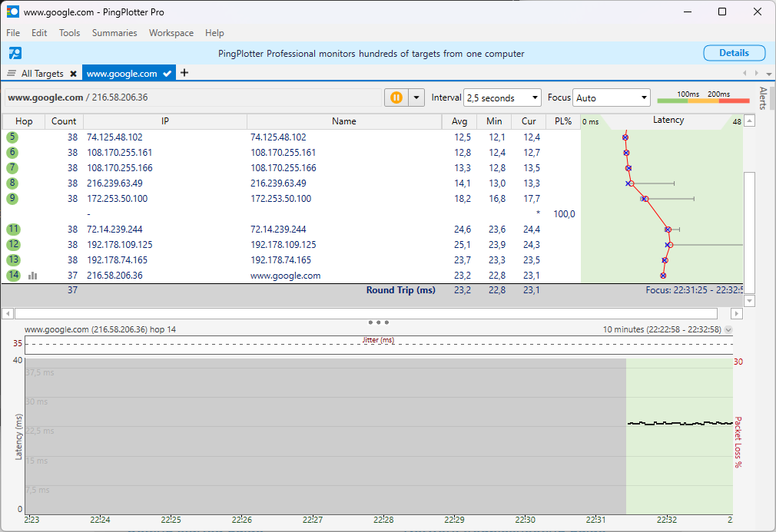Click the latency color scale legend 100ms 200ms

(703, 97)
